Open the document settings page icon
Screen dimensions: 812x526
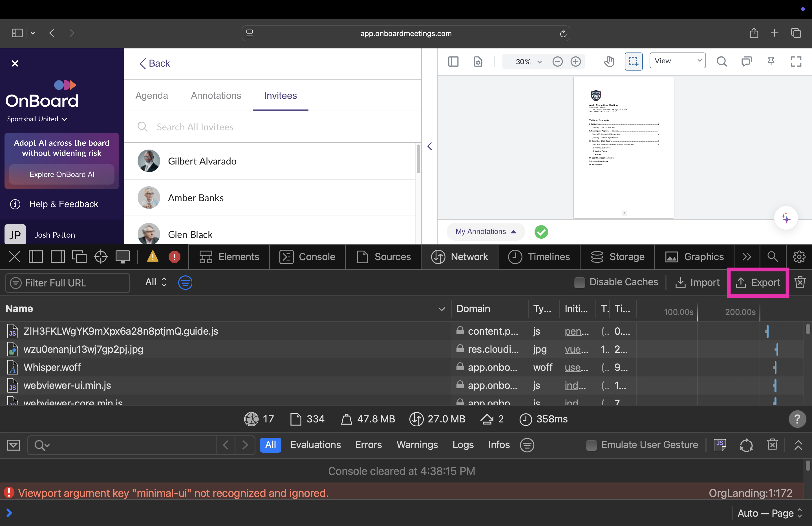click(478, 62)
